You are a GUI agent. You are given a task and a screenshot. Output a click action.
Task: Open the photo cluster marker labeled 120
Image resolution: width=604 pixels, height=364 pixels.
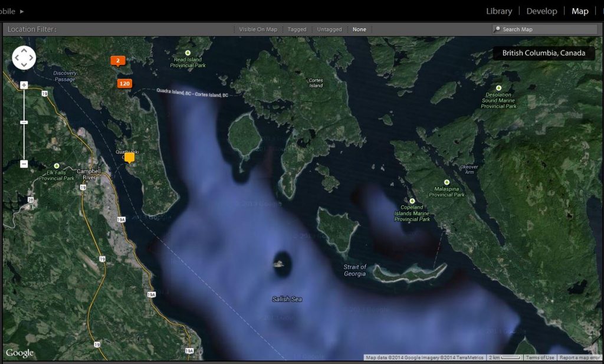(124, 84)
